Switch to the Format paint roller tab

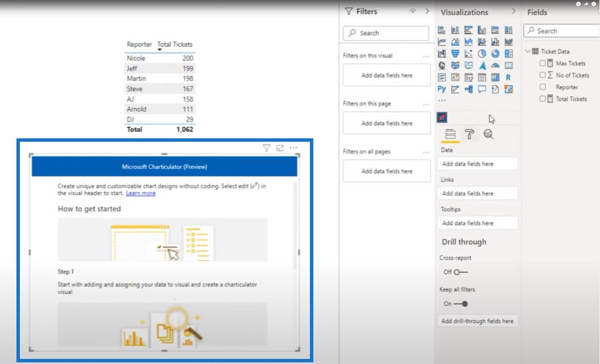click(x=469, y=134)
